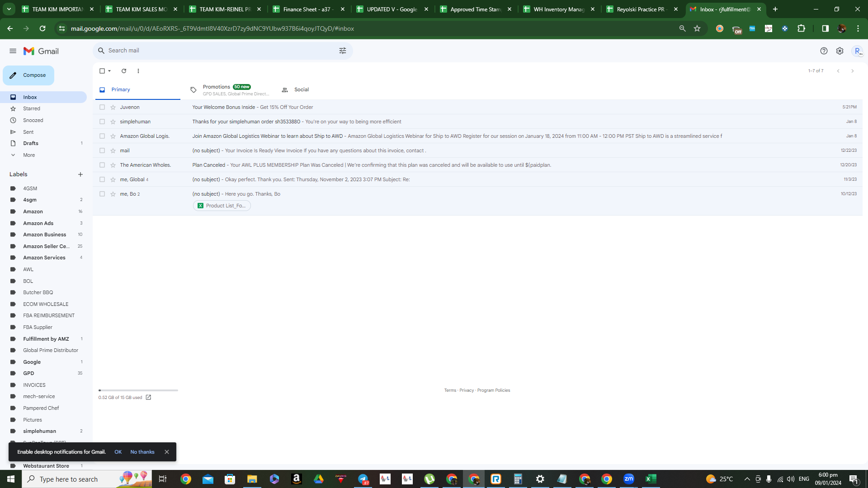Open storage management link icon
The image size is (868, 488).
point(148,398)
